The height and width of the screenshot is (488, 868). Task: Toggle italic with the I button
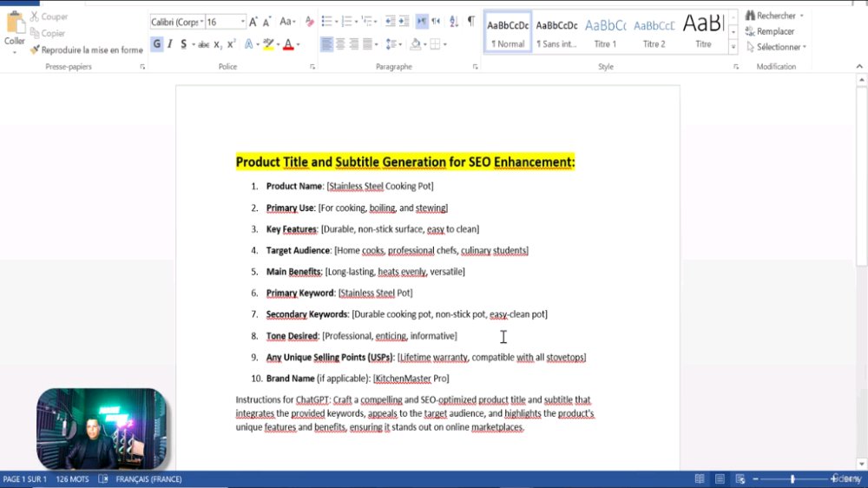point(170,44)
